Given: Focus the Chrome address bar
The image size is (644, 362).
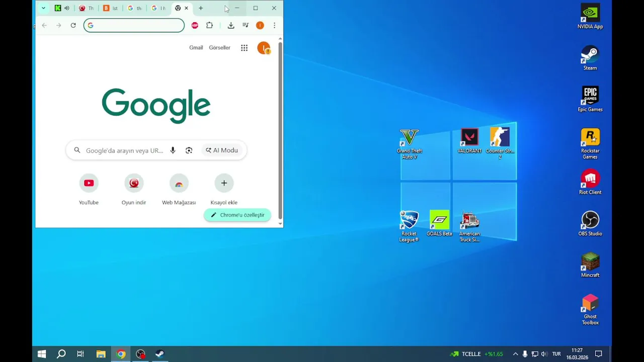Looking at the screenshot, I should click(x=134, y=25).
